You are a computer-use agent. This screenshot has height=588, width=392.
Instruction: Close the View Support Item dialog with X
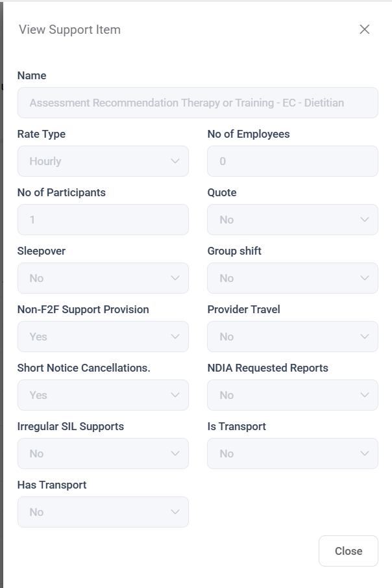pos(364,29)
